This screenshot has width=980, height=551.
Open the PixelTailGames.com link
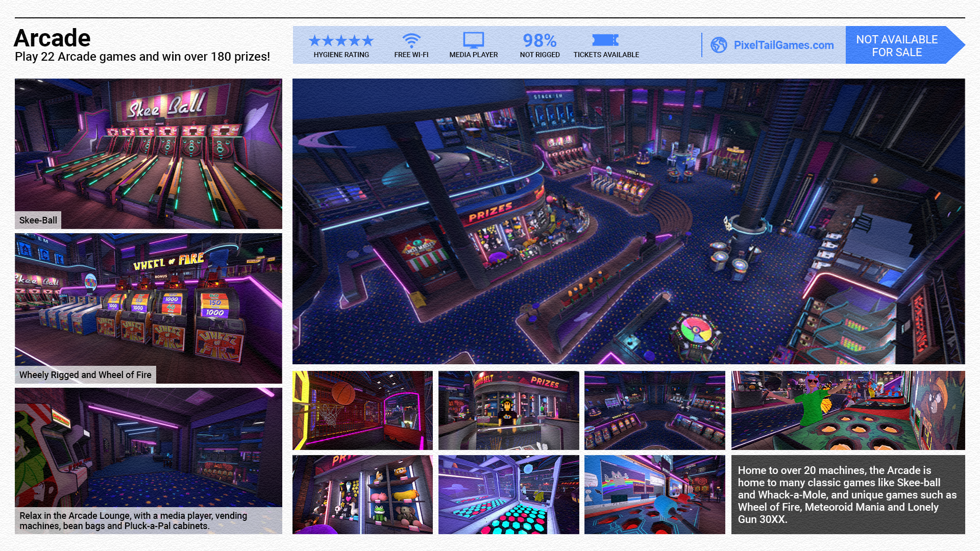pyautogui.click(x=783, y=45)
